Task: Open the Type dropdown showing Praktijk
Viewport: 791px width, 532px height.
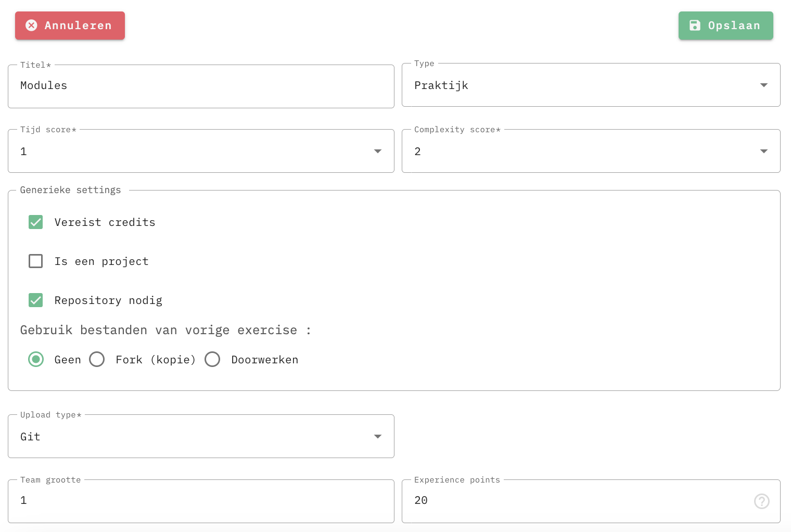Action: tap(591, 85)
